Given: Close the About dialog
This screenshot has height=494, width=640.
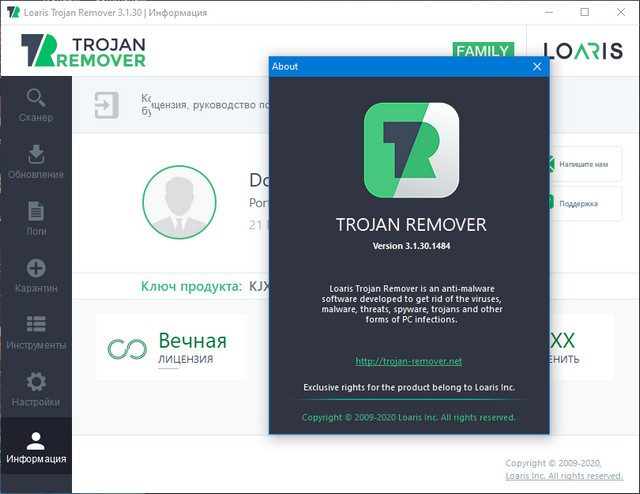Looking at the screenshot, I should pos(537,67).
